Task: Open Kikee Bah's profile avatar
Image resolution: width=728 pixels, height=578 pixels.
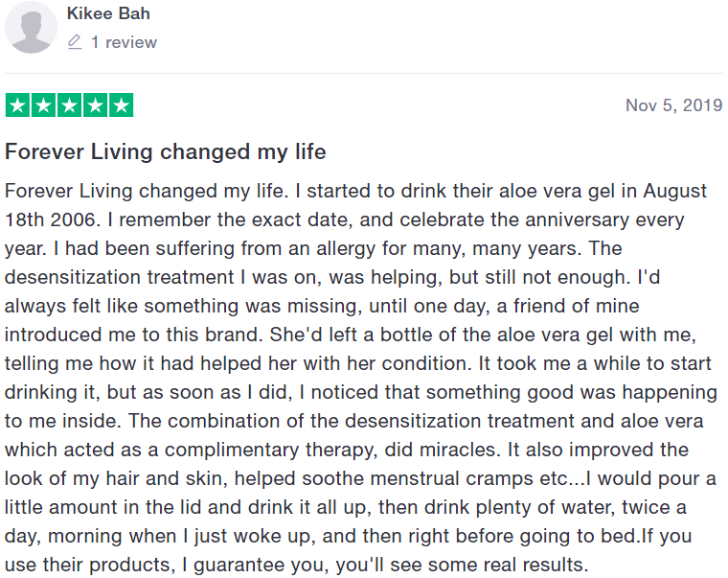Action: (x=31, y=28)
